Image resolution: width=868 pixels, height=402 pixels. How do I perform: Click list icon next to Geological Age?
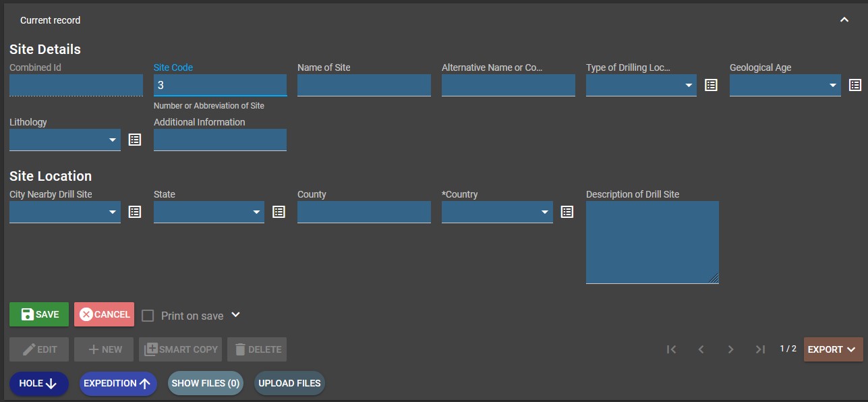point(855,85)
